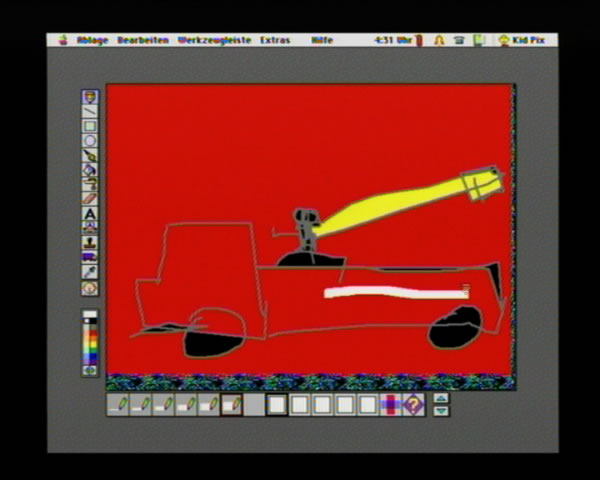Click the down arrow next to options tray

click(x=441, y=411)
